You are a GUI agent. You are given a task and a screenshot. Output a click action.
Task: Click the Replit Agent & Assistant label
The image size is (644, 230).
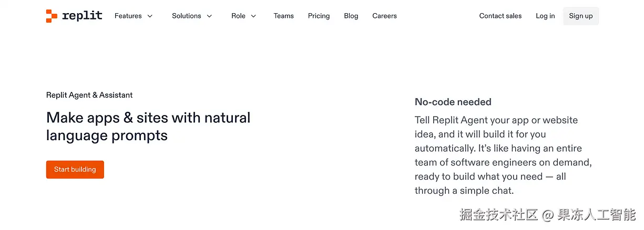[89, 95]
